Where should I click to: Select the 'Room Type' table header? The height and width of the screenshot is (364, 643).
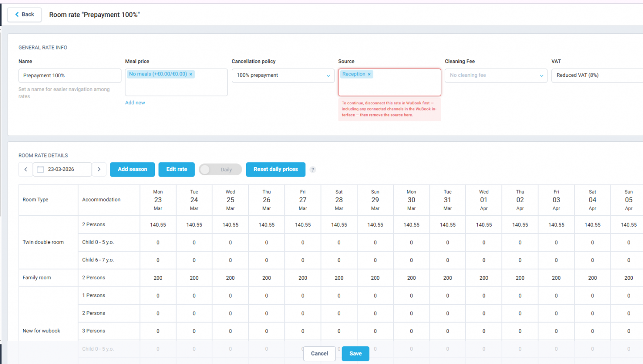pyautogui.click(x=35, y=199)
